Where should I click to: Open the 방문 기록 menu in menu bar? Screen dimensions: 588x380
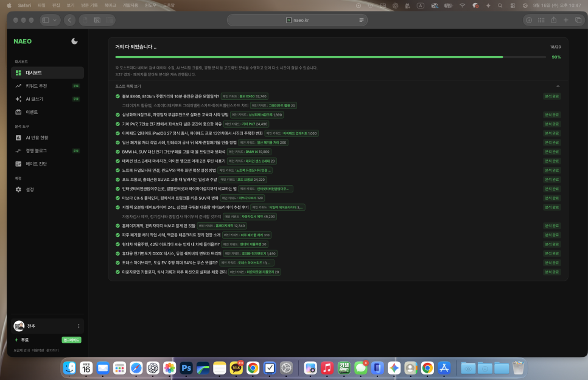coord(89,5)
